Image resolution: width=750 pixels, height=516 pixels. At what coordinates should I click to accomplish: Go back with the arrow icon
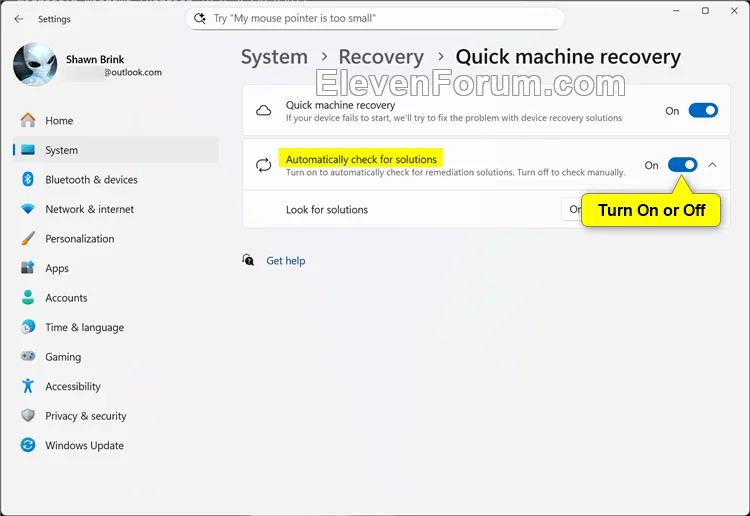19,19
